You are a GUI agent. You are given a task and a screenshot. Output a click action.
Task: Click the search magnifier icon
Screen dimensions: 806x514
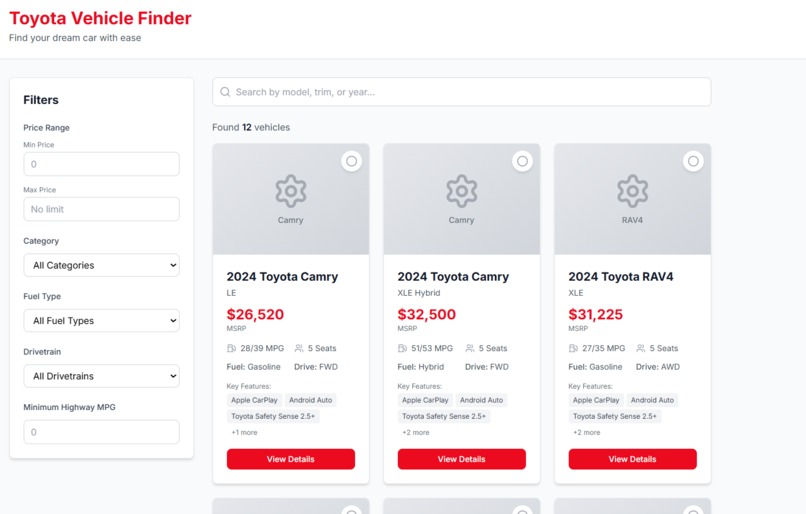click(x=225, y=92)
